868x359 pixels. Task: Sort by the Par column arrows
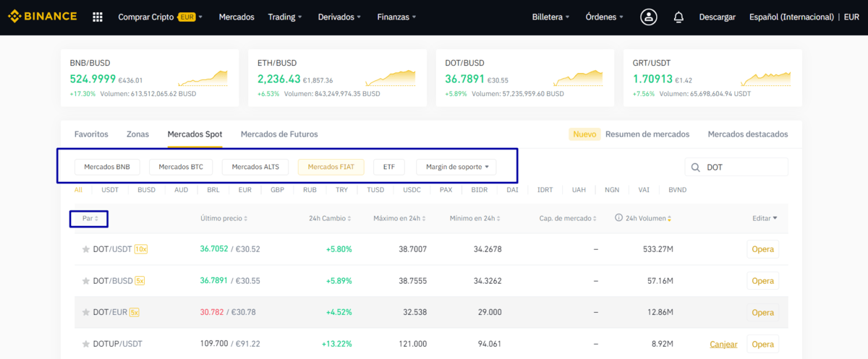pyautogui.click(x=96, y=218)
